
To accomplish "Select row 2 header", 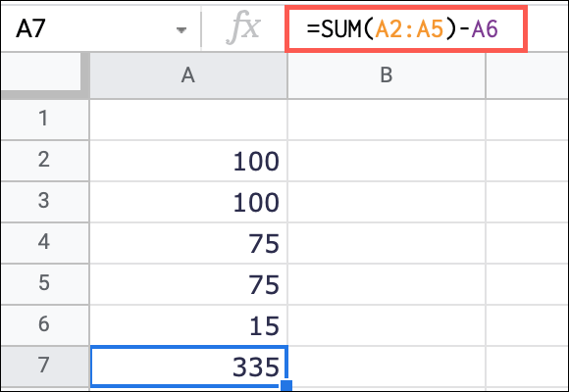I will tap(44, 161).
